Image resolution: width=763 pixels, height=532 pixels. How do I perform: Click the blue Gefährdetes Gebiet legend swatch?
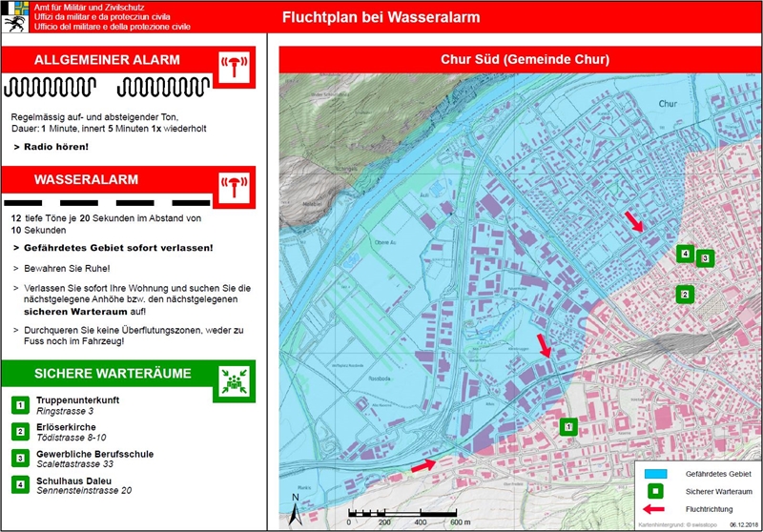655,473
